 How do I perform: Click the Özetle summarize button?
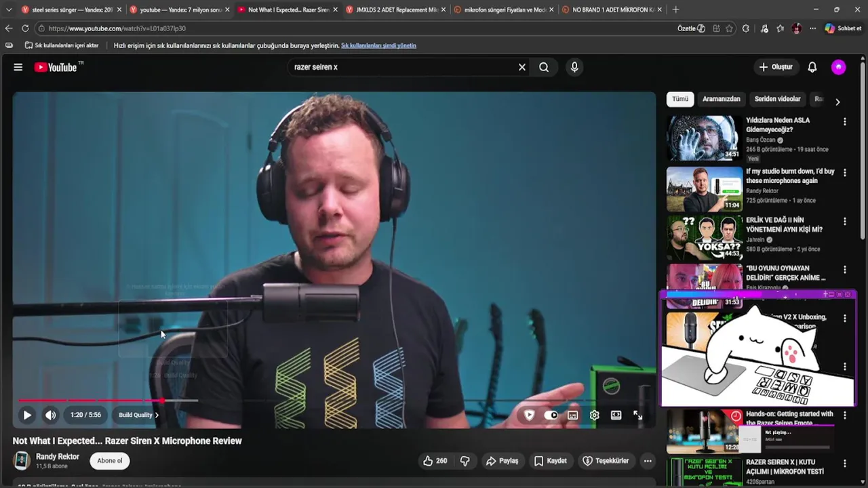[x=691, y=28]
